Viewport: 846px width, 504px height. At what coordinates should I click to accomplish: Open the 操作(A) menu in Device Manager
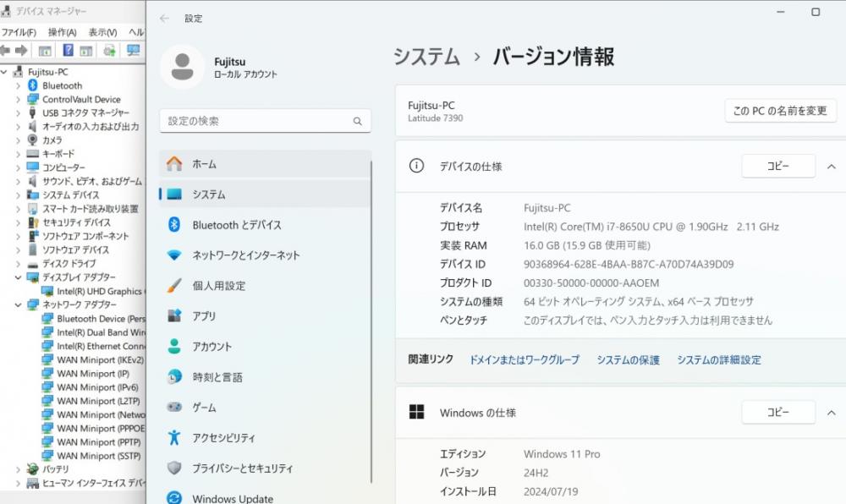pyautogui.click(x=62, y=32)
